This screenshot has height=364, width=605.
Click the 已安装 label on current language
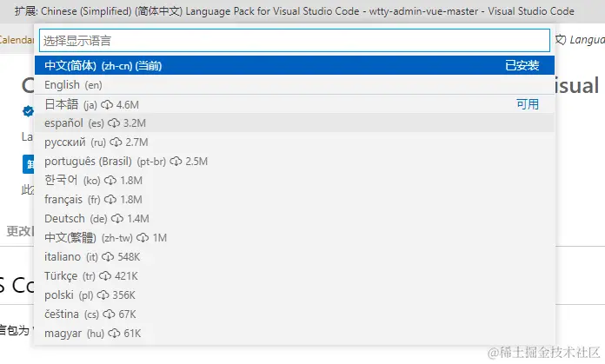[x=522, y=65]
